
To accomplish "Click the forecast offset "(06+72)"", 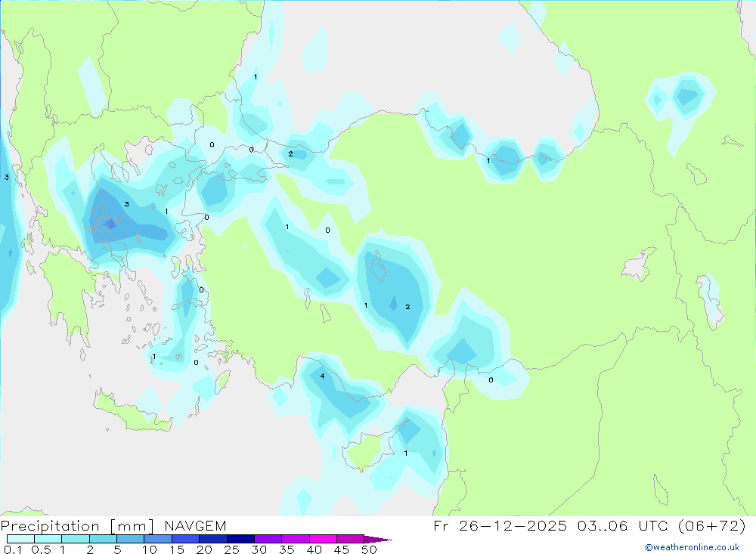I will pos(711,525).
